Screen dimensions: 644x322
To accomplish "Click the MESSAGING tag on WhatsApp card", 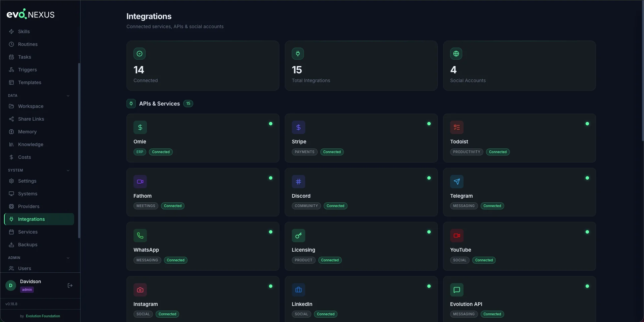I will point(147,260).
